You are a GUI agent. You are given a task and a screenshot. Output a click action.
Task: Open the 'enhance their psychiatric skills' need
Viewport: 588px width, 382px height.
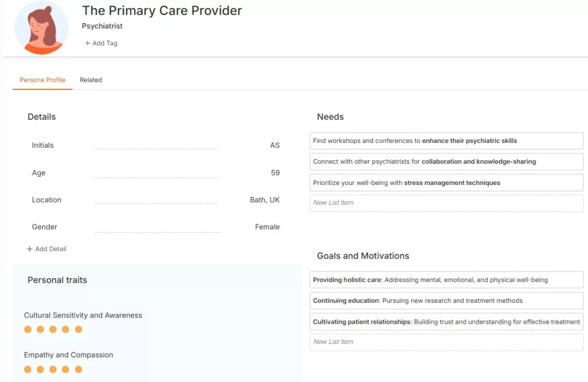pos(446,140)
